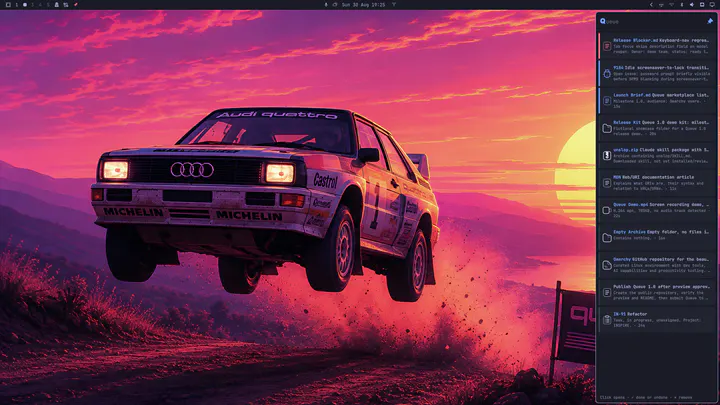Select the active workspace dot in the top bar
Screen dimensions: 720x405
click(25, 5)
